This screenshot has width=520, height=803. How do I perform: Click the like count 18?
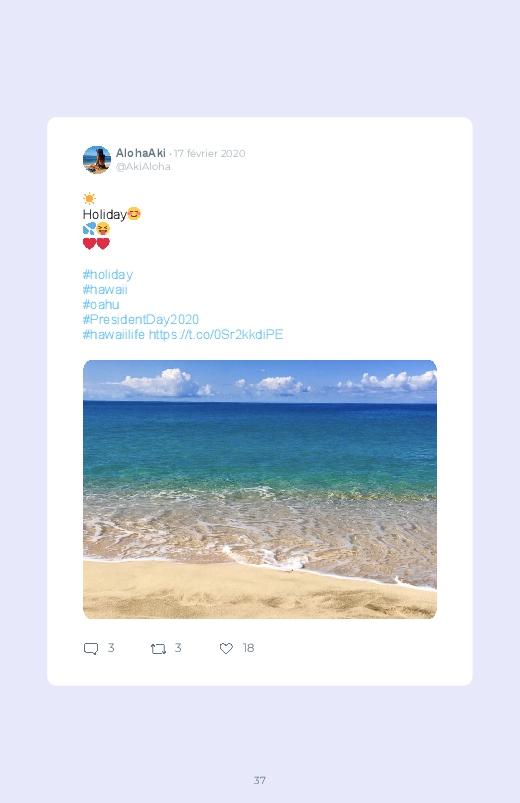coord(248,648)
